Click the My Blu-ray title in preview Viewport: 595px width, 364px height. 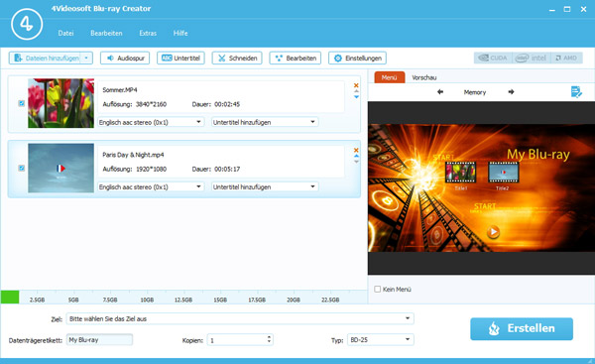[538, 155]
